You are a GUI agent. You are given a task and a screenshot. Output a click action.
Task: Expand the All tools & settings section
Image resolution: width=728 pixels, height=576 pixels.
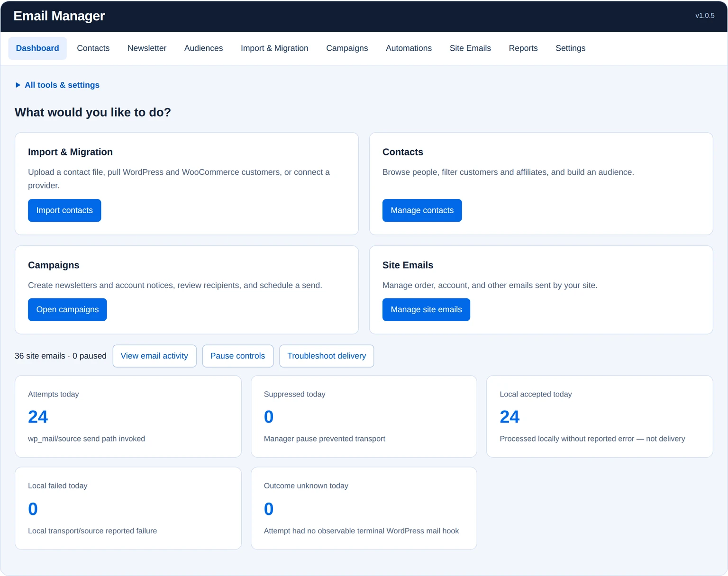(x=57, y=85)
